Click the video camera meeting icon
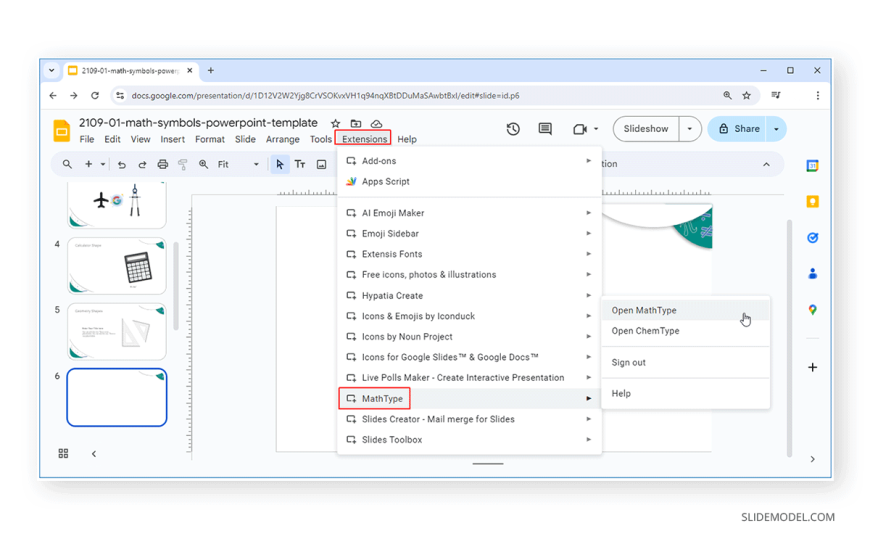The height and width of the screenshot is (539, 870). tap(580, 129)
